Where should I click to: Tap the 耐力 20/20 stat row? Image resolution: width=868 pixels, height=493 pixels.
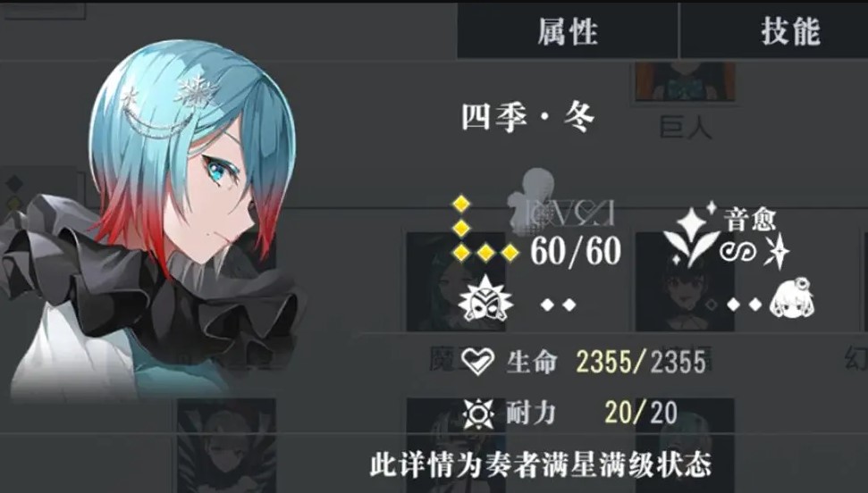570,414
